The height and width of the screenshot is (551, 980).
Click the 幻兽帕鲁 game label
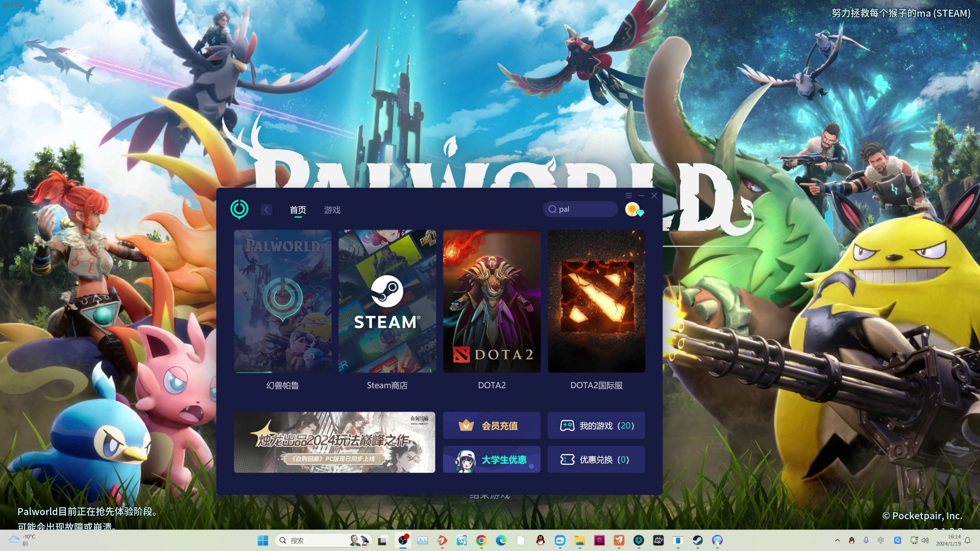(x=283, y=385)
